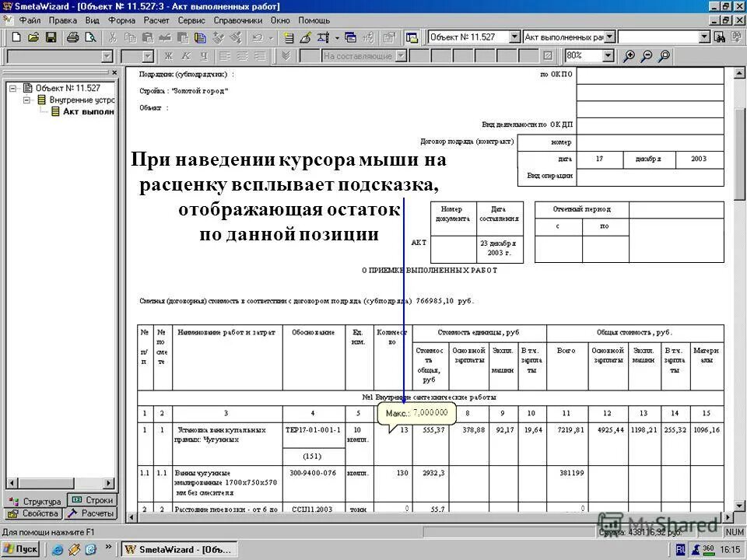Image resolution: width=747 pixels, height=560 pixels.
Task: Click the search binoculars toolbar icon
Action: (x=720, y=37)
